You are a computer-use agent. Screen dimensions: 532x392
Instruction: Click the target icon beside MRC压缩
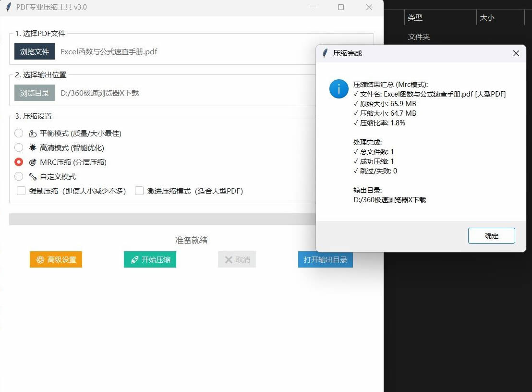pyautogui.click(x=33, y=162)
